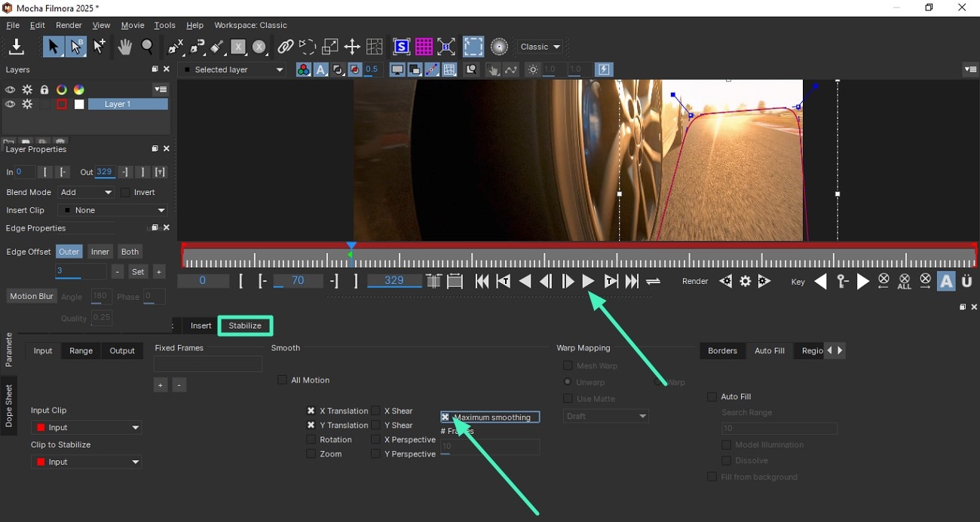The image size is (980, 522).
Task: Open the Movie menu
Action: [x=132, y=25]
